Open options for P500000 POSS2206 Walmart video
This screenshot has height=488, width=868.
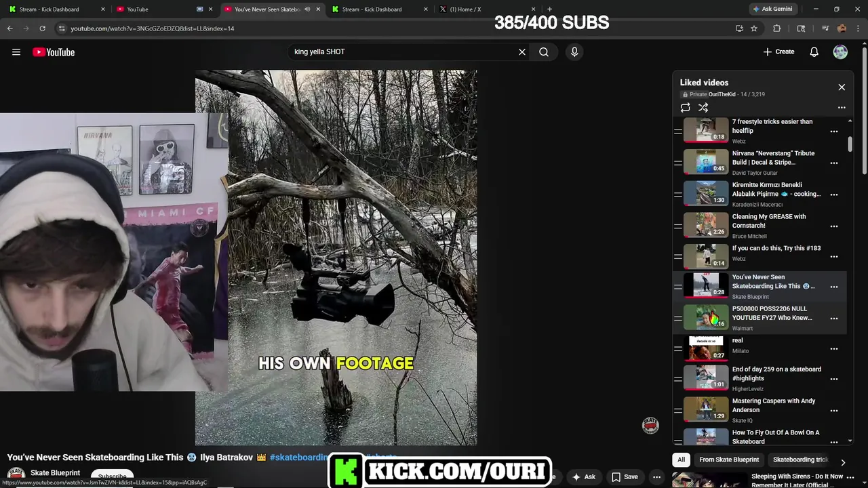pyautogui.click(x=834, y=318)
